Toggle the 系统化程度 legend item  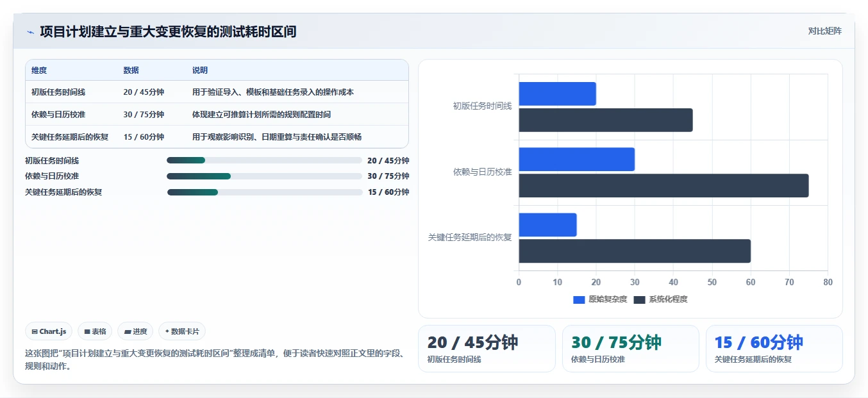(660, 299)
